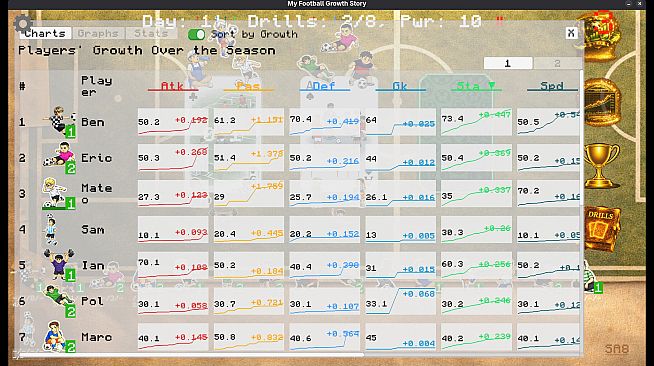Toggle the Sort by Growth switch
Image resolution: width=654 pixels, height=366 pixels.
[196, 34]
